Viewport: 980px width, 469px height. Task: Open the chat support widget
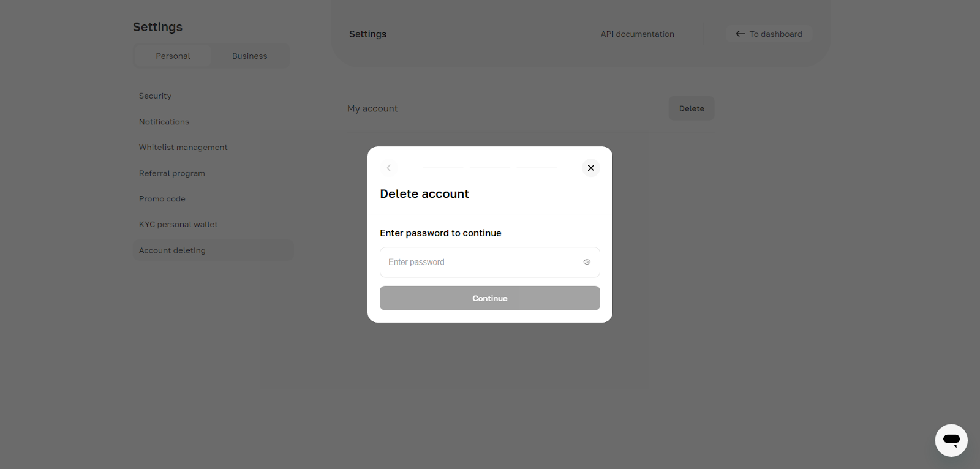(x=951, y=440)
